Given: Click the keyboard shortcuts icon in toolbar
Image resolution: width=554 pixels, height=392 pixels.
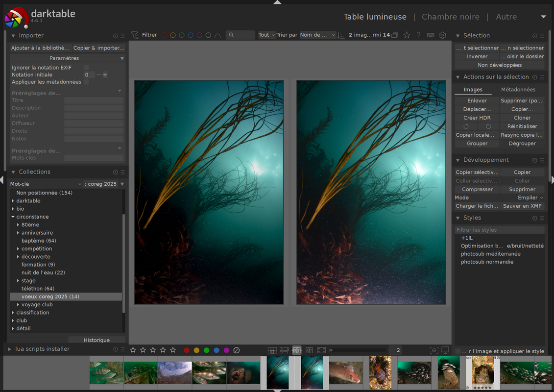Looking at the screenshot, I should click(431, 35).
